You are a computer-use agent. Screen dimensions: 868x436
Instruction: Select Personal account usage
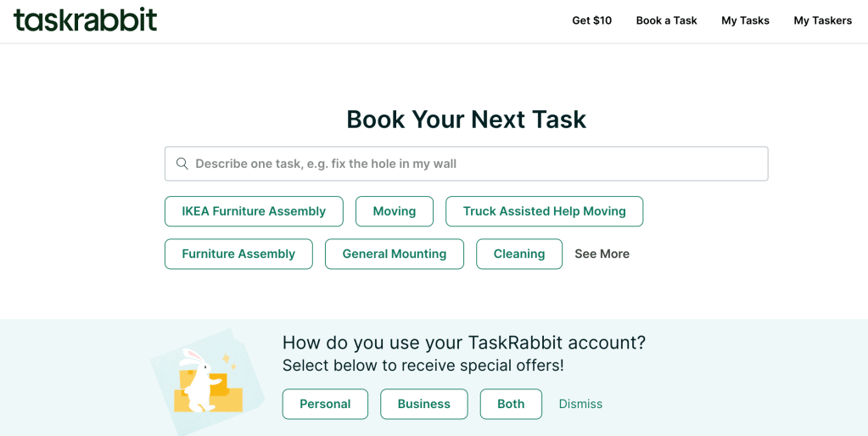pos(325,404)
